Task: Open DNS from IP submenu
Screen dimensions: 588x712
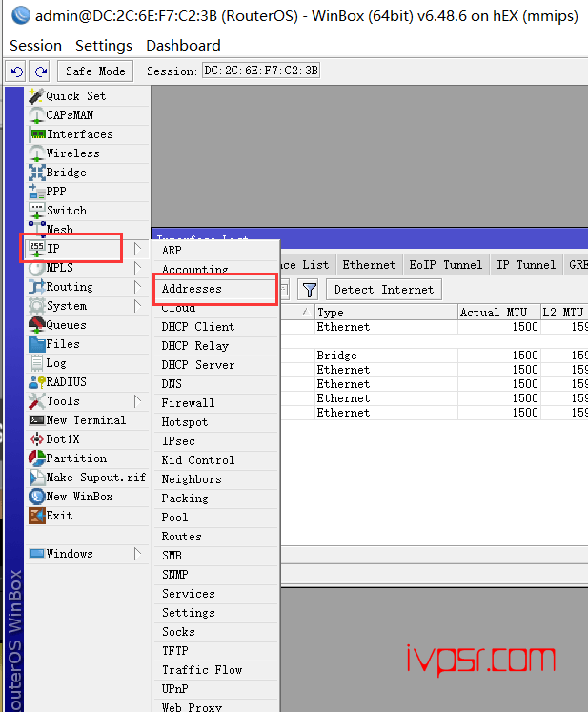Action: pos(215,384)
